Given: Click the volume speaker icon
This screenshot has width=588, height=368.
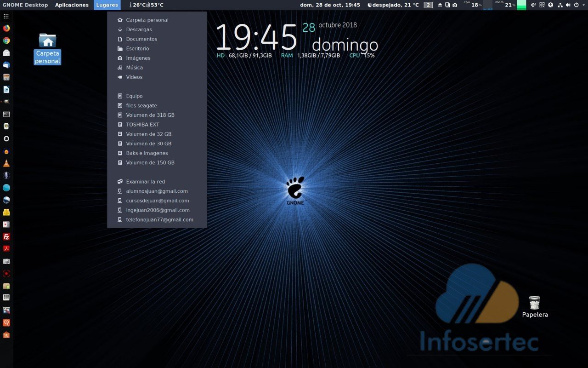Looking at the screenshot, I should 568,5.
